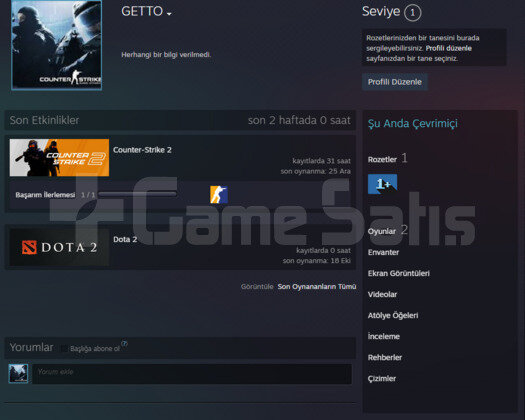The height and width of the screenshot is (420, 525).
Task: Click the 'son oynanma: 18 Eki' text
Action: point(316,261)
